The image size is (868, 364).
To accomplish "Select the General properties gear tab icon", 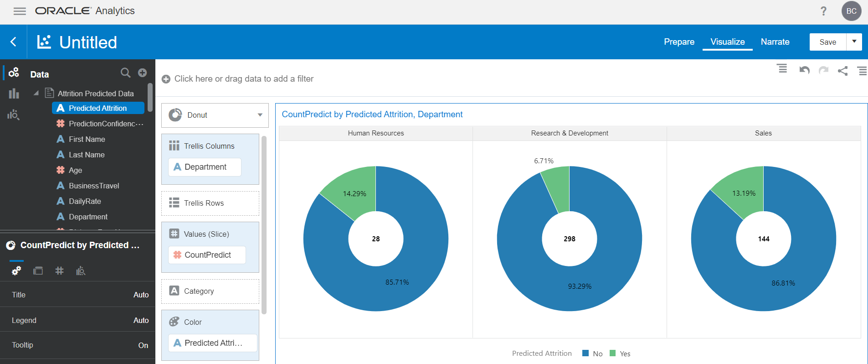I will (16, 271).
